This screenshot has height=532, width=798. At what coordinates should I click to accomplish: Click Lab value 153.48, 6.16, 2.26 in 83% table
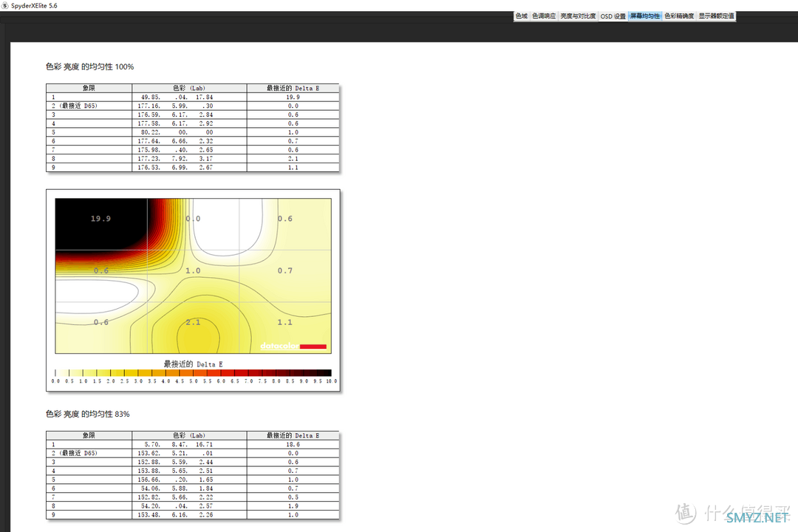pyautogui.click(x=176, y=515)
